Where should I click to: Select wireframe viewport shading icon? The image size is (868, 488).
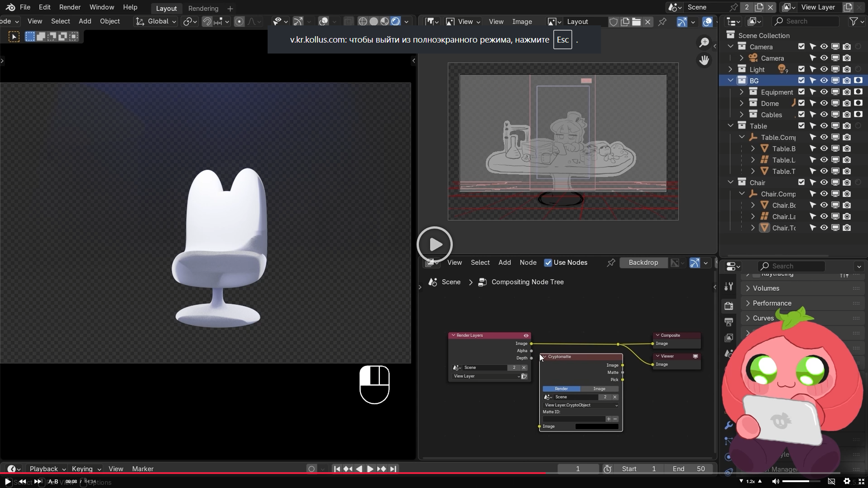[x=363, y=21]
